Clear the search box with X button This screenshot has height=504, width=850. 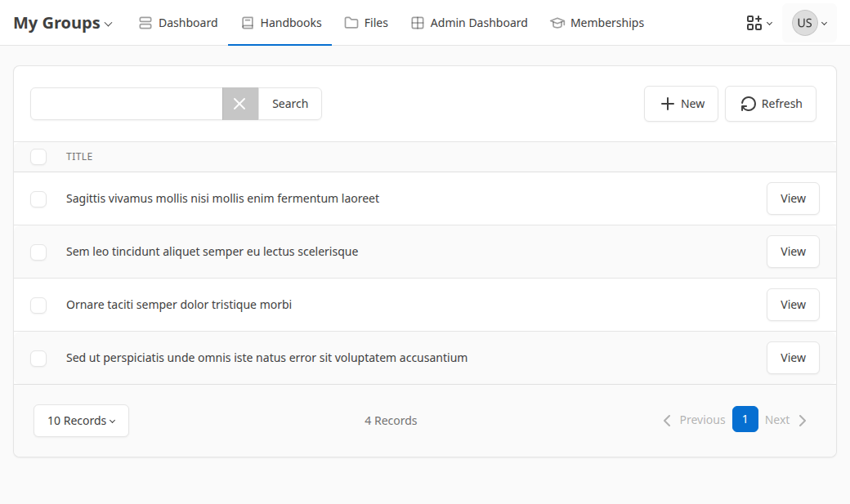tap(239, 104)
